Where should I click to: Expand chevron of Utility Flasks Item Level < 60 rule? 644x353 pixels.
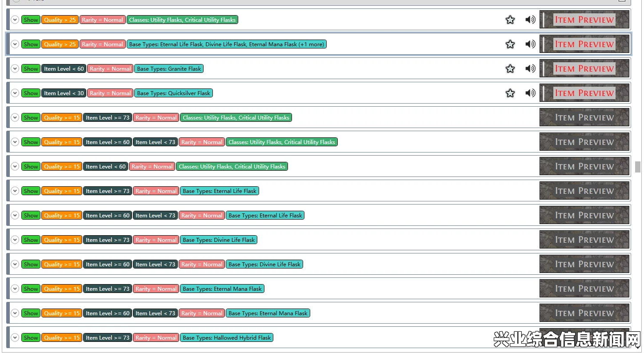[x=15, y=166]
